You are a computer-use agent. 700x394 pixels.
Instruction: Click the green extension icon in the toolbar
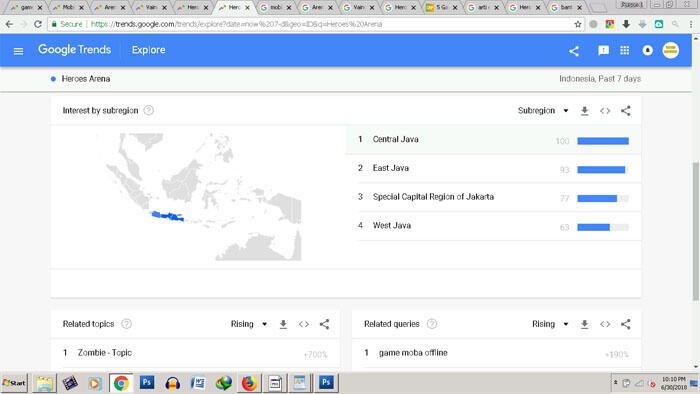[658, 24]
